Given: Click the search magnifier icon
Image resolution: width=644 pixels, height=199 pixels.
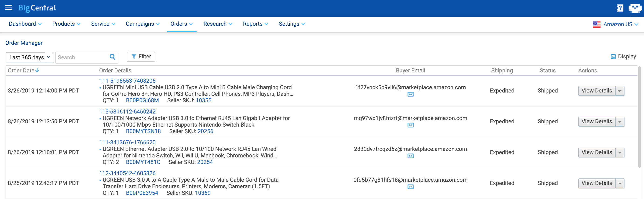Looking at the screenshot, I should [x=113, y=57].
